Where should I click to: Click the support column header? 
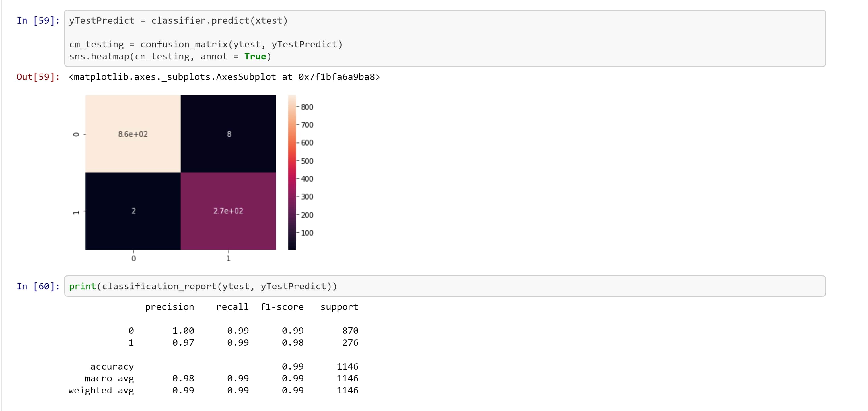click(x=339, y=307)
